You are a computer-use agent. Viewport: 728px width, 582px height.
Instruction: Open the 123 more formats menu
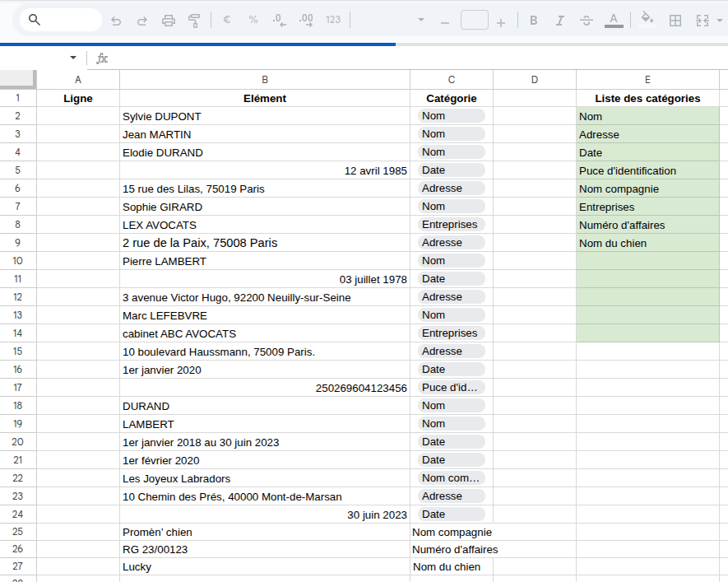pyautogui.click(x=333, y=20)
